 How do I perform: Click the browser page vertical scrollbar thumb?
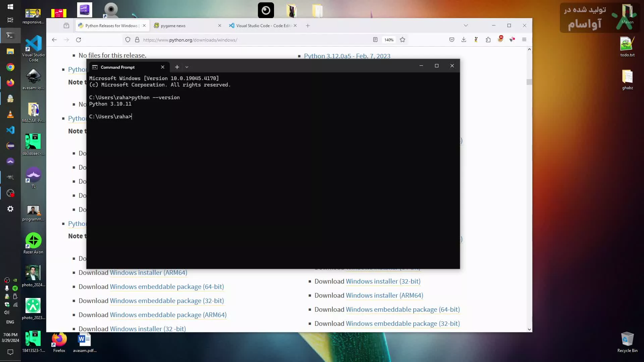[x=529, y=82]
